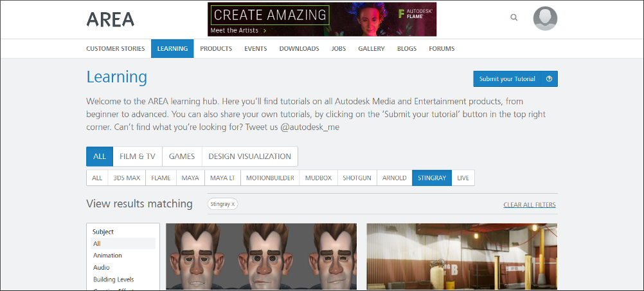Screen dimensions: 644x291
Task: Open the warehouse interior tutorial thumbnail
Action: [461, 256]
